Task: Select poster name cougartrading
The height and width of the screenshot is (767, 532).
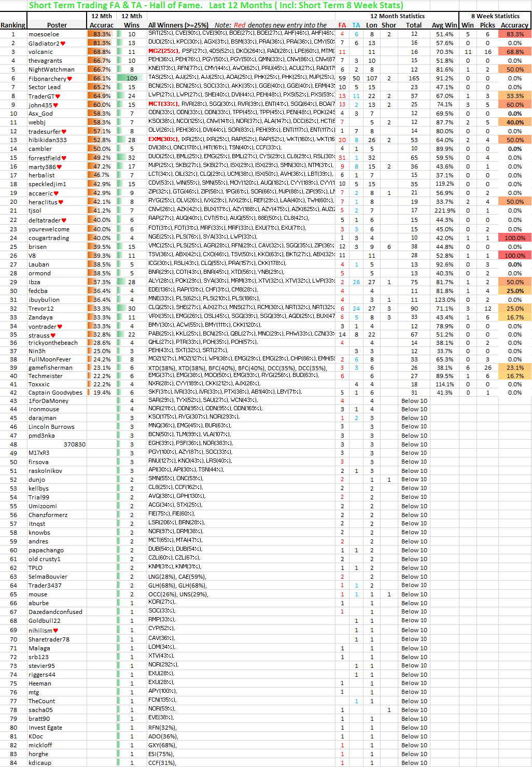Action: 49,238
